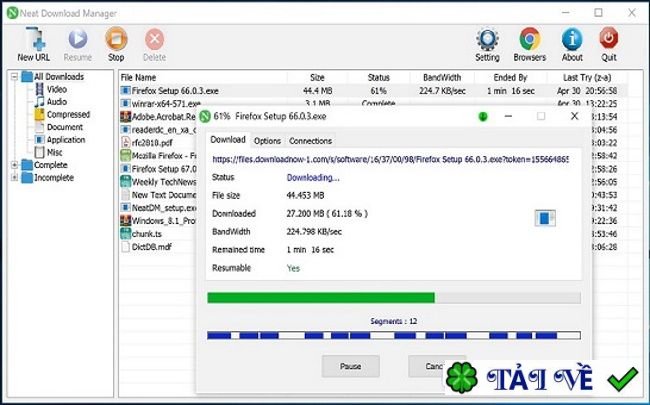Click the Downloading... status text
This screenshot has height=405, width=650.
(x=313, y=178)
